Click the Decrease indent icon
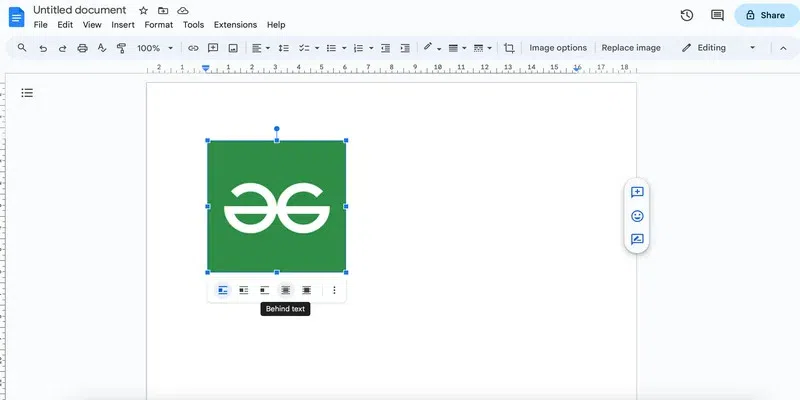 point(386,48)
